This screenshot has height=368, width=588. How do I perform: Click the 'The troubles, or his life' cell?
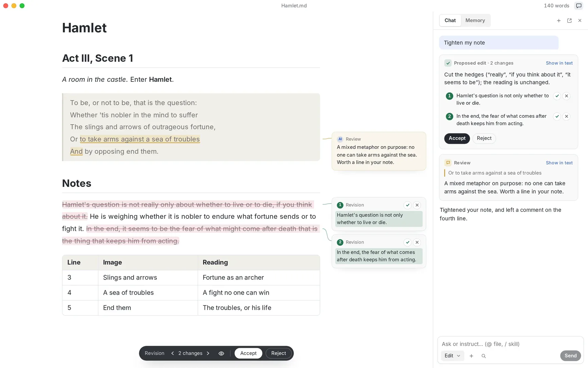[259, 308]
